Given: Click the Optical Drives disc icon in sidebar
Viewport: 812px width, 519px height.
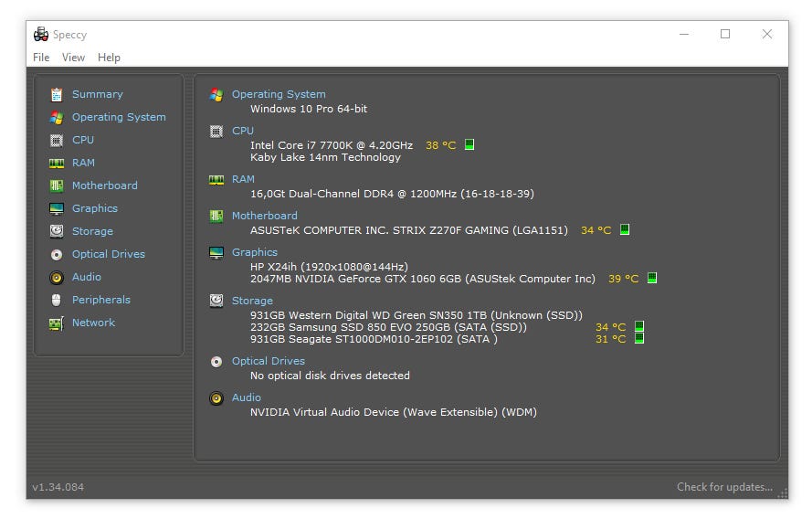Looking at the screenshot, I should (x=57, y=254).
